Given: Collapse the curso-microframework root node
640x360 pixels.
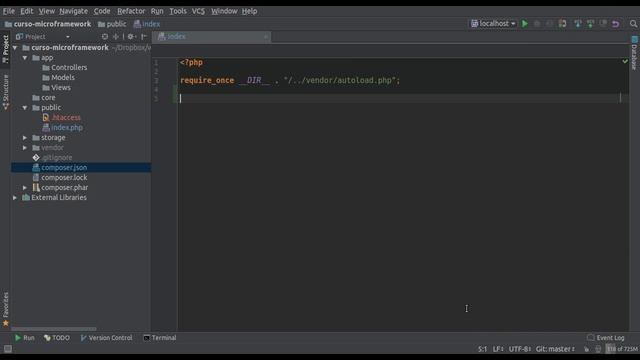Looking at the screenshot, I should (15, 48).
